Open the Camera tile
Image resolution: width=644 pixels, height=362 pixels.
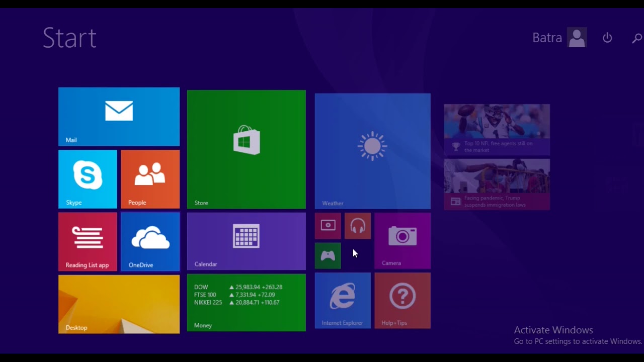(403, 241)
